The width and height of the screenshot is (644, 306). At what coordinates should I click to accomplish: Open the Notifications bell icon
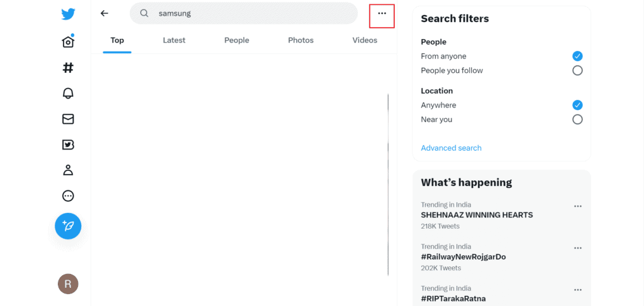tap(68, 93)
